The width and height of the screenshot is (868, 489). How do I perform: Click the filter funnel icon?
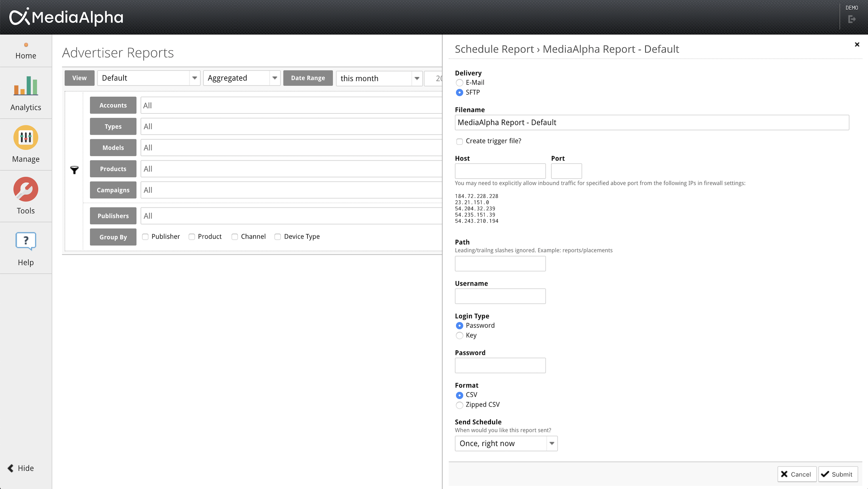74,170
